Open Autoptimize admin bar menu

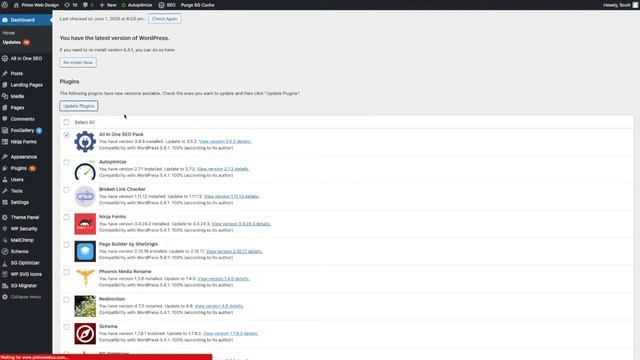(x=137, y=5)
